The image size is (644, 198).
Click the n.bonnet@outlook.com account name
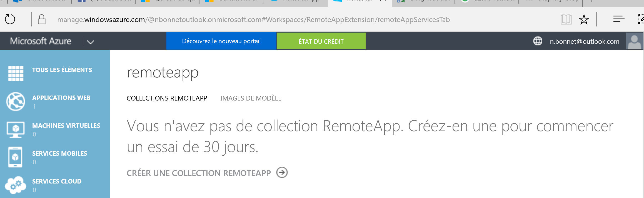585,41
